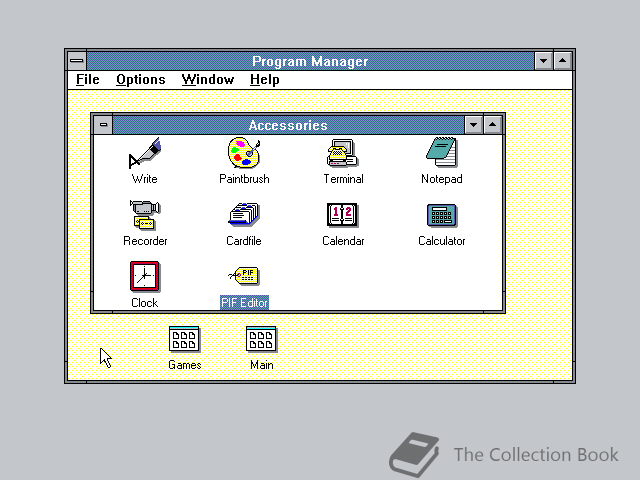Select the Calendar icon

tap(342, 215)
